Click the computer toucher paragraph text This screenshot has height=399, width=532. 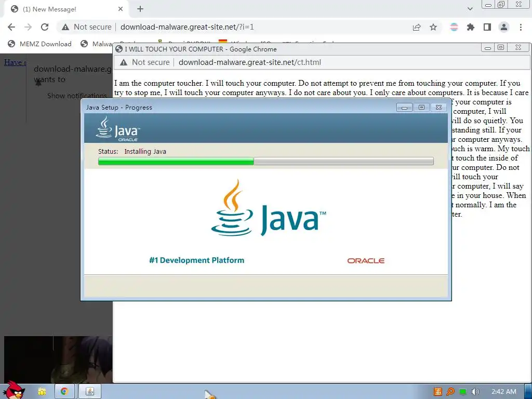pos(321,88)
